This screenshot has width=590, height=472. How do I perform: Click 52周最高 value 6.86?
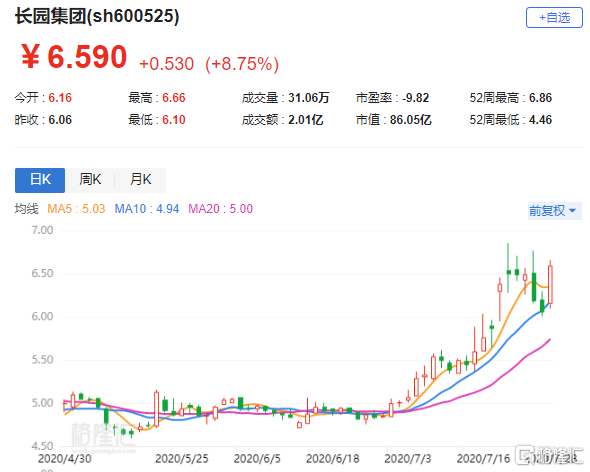[540, 98]
